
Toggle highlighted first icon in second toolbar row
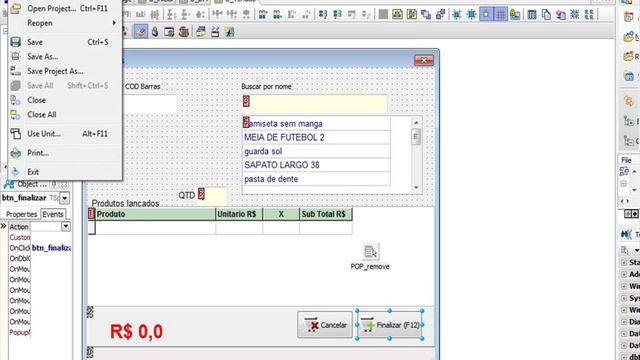click(141, 31)
